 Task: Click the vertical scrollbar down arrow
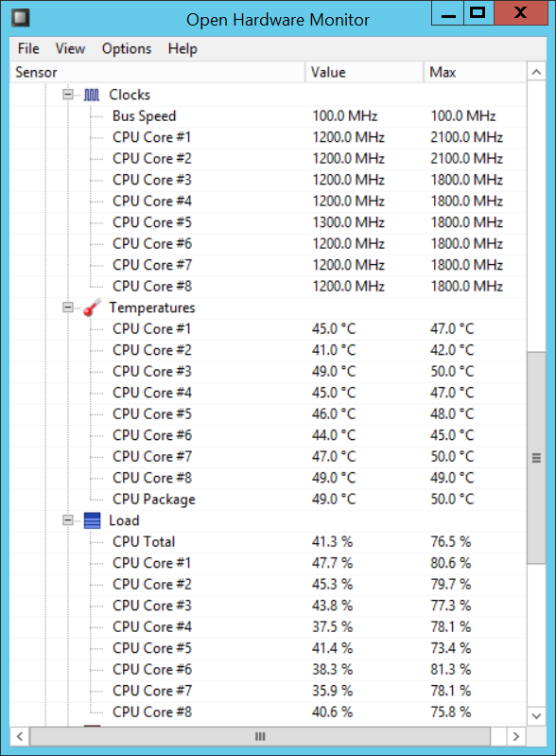(x=536, y=716)
